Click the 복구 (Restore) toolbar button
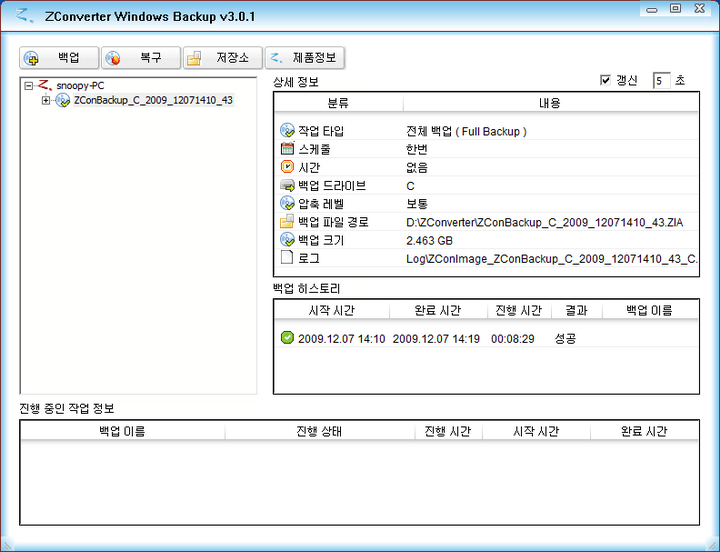The height and width of the screenshot is (552, 720). point(141,58)
